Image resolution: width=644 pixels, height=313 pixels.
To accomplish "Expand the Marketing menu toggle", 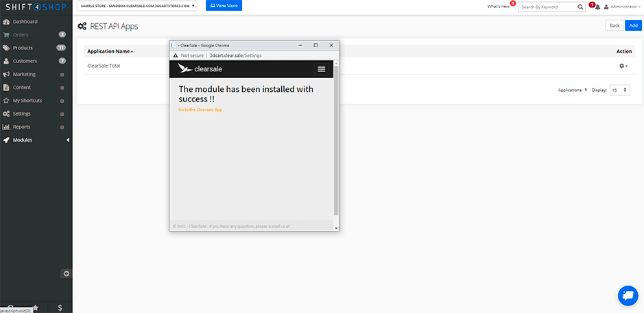I will coord(62,75).
